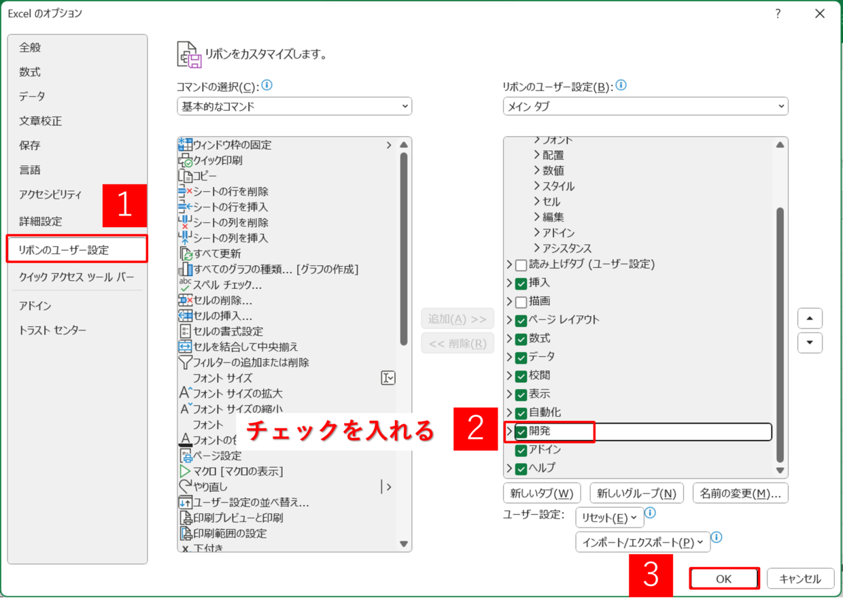Click the Page Setup (ページ設定) icon
Viewport: 843px width, 616px height.
(x=185, y=456)
